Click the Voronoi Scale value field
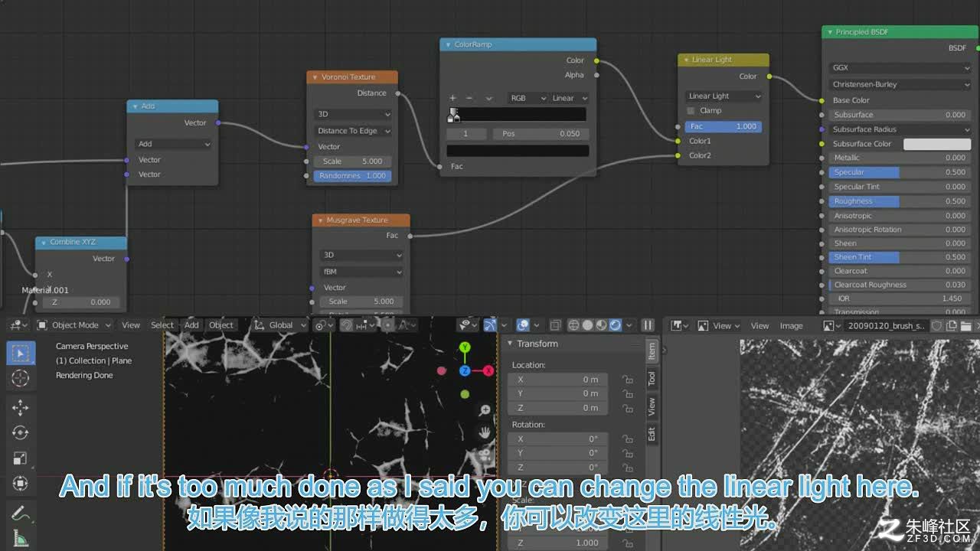Viewport: 980px width, 551px height. pyautogui.click(x=353, y=161)
